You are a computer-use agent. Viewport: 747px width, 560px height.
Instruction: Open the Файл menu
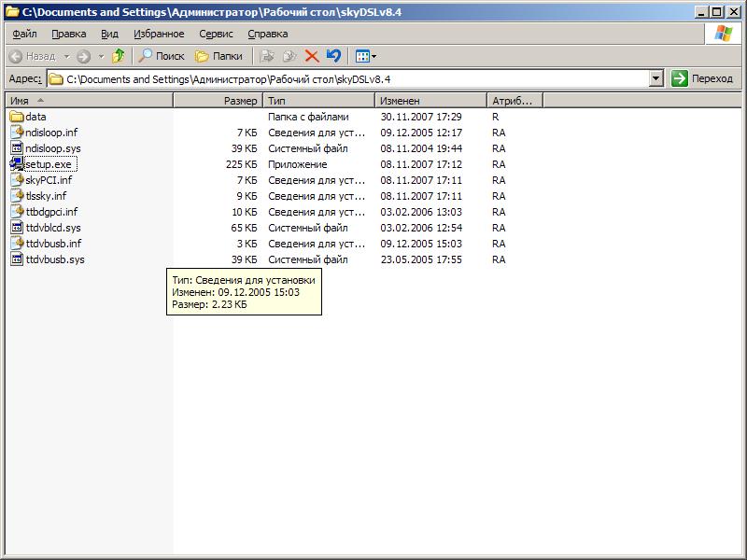pyautogui.click(x=25, y=34)
